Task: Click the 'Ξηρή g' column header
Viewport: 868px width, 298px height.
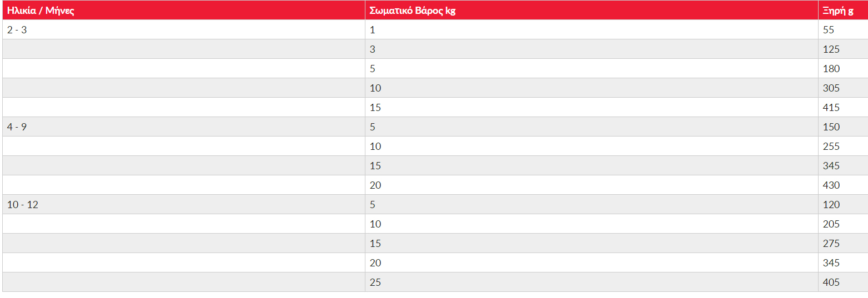Action: 842,11
